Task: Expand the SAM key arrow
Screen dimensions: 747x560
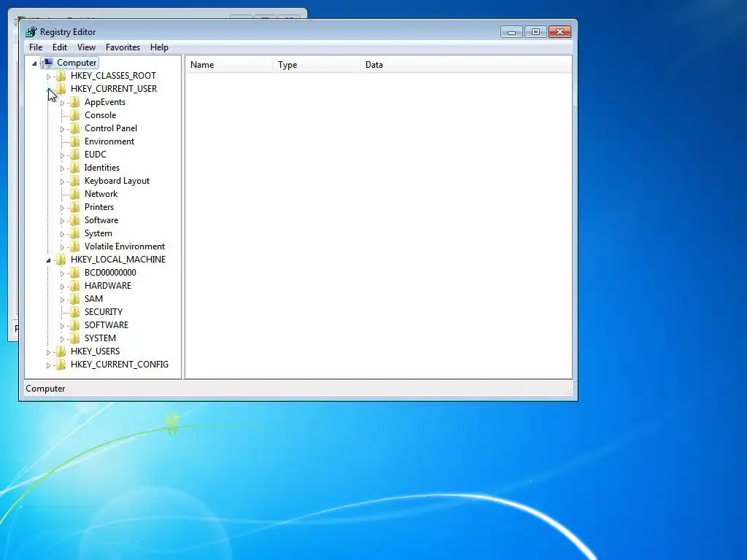Action: [x=62, y=300]
